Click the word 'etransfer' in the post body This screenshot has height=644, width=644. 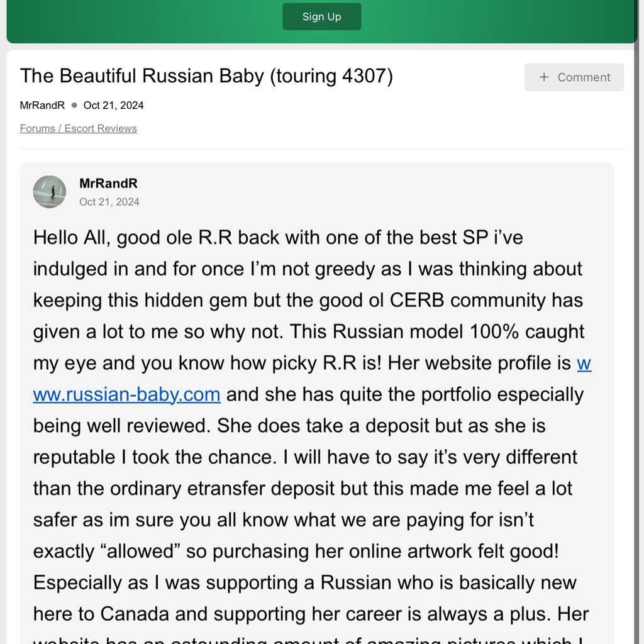click(x=226, y=489)
